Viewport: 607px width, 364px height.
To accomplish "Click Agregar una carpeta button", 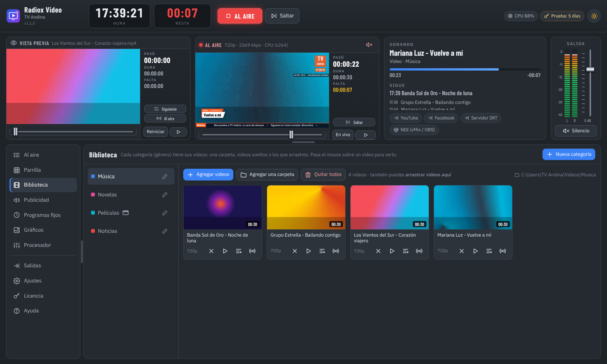I will [267, 174].
